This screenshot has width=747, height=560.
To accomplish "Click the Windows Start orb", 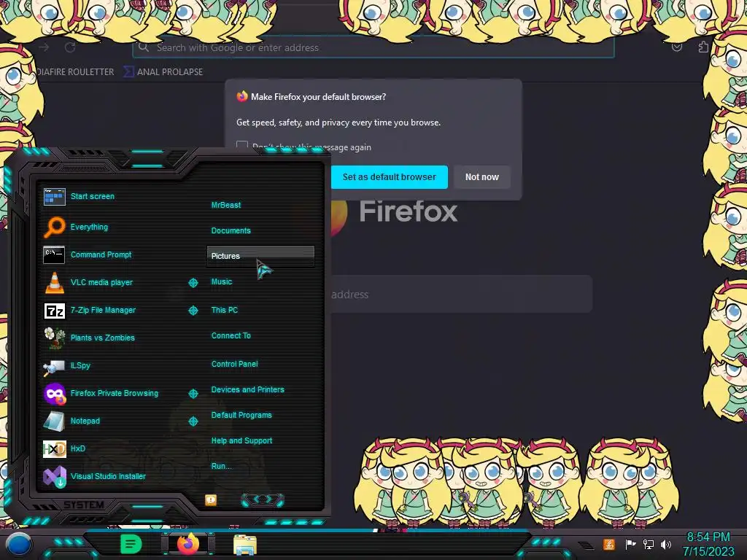I will [18, 545].
